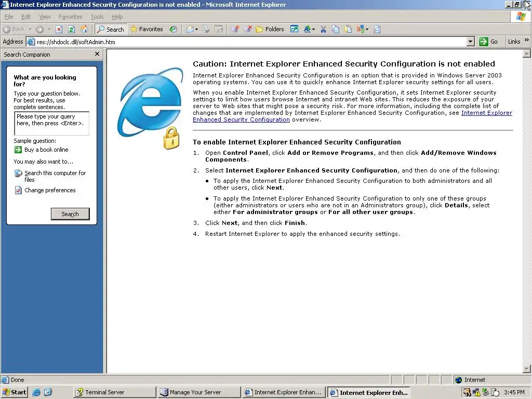Click the search query text box
Image resolution: width=532 pixels, height=399 pixels.
[x=51, y=124]
